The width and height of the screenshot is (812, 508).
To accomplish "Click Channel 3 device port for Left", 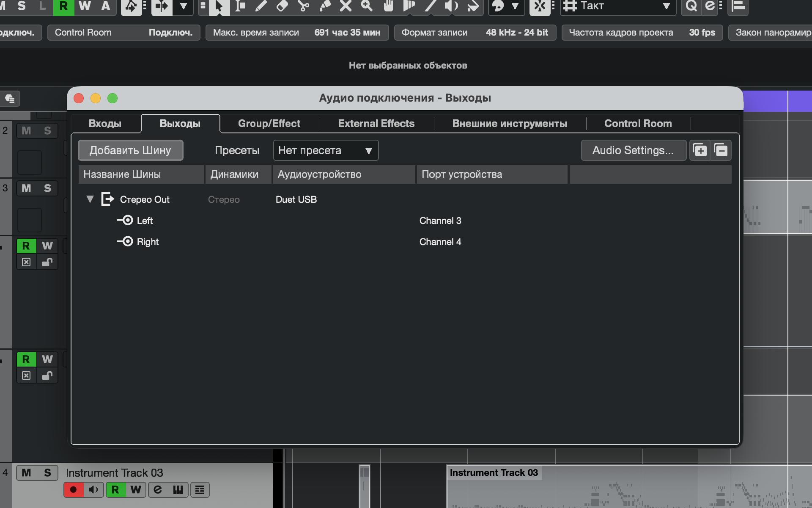I will coord(440,221).
